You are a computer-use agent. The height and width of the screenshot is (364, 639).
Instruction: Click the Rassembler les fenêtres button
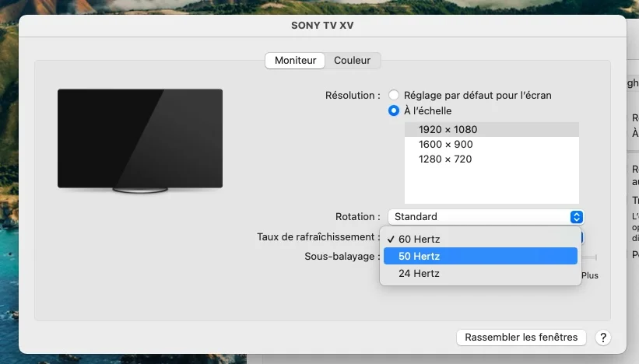click(521, 337)
